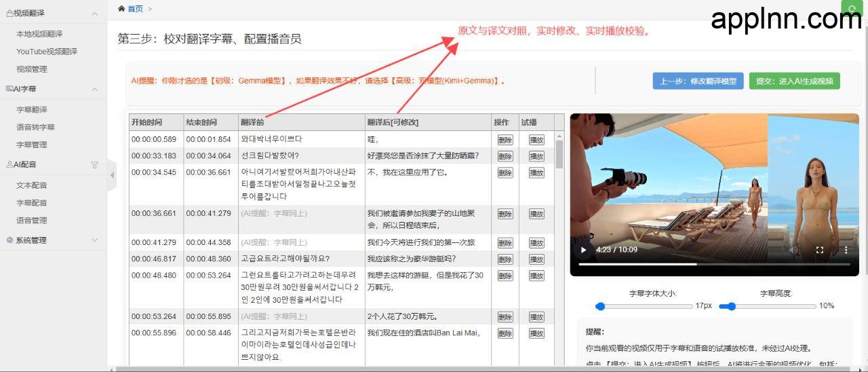Open 字幕管理 in the sidebar
The height and width of the screenshot is (372, 868).
pyautogui.click(x=32, y=145)
